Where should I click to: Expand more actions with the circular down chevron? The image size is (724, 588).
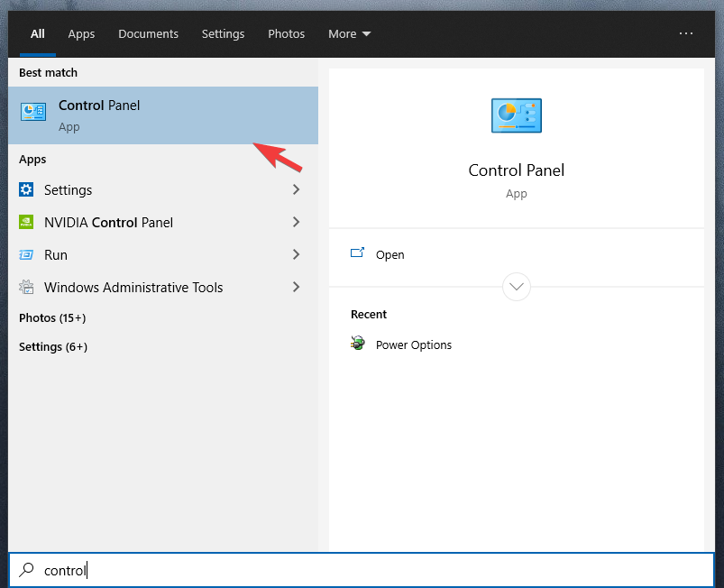(x=517, y=287)
